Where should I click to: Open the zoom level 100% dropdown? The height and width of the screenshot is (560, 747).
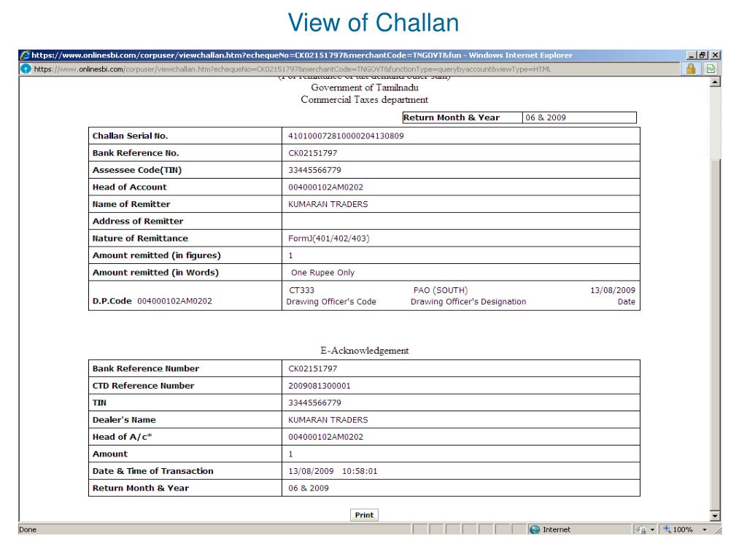tap(705, 529)
